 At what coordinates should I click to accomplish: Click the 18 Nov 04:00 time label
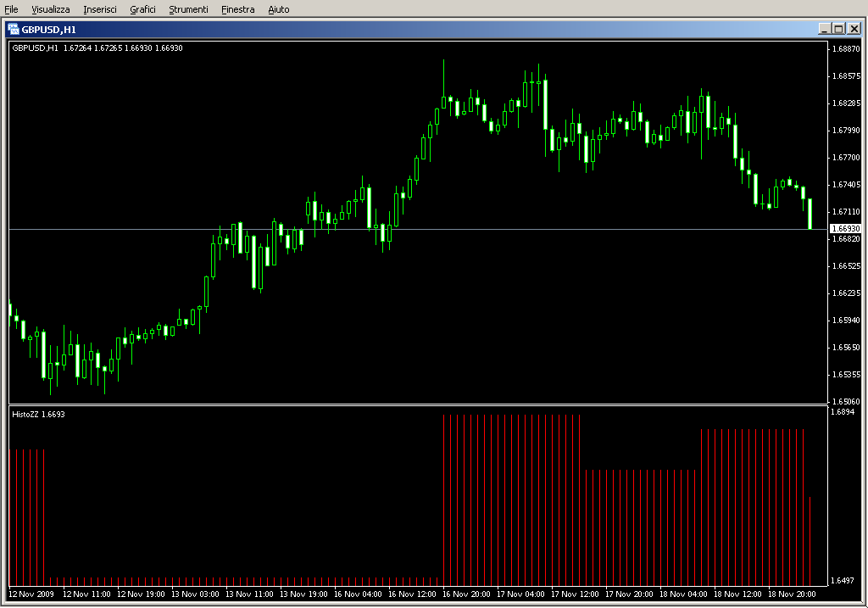(683, 594)
